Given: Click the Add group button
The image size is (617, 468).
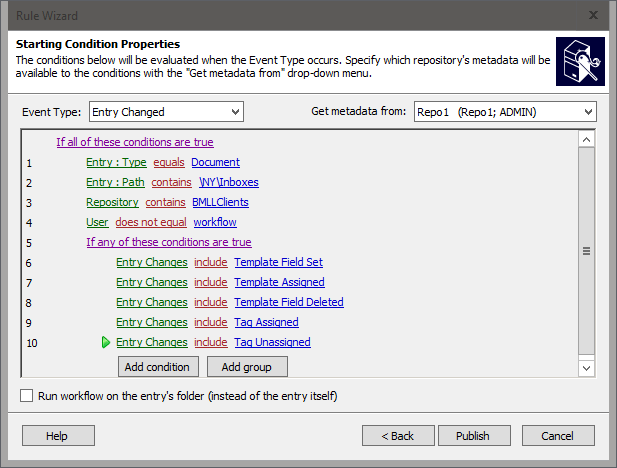Looking at the screenshot, I should click(247, 367).
